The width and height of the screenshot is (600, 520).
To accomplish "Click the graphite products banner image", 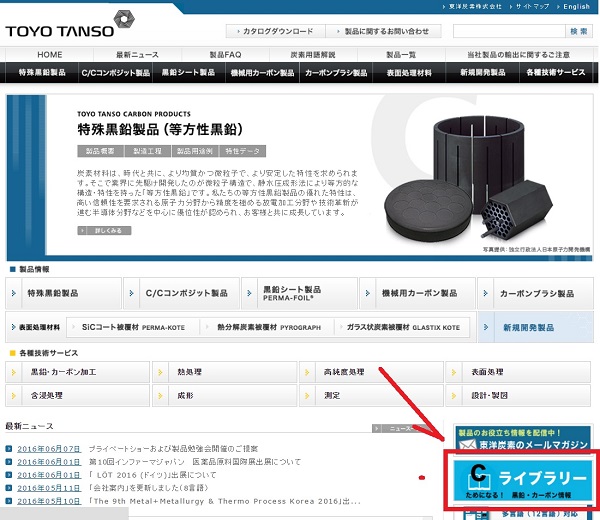I will tap(469, 180).
